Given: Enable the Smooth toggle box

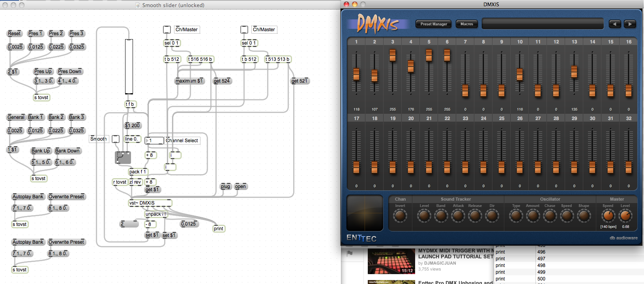Looking at the screenshot, I should coord(116,139).
